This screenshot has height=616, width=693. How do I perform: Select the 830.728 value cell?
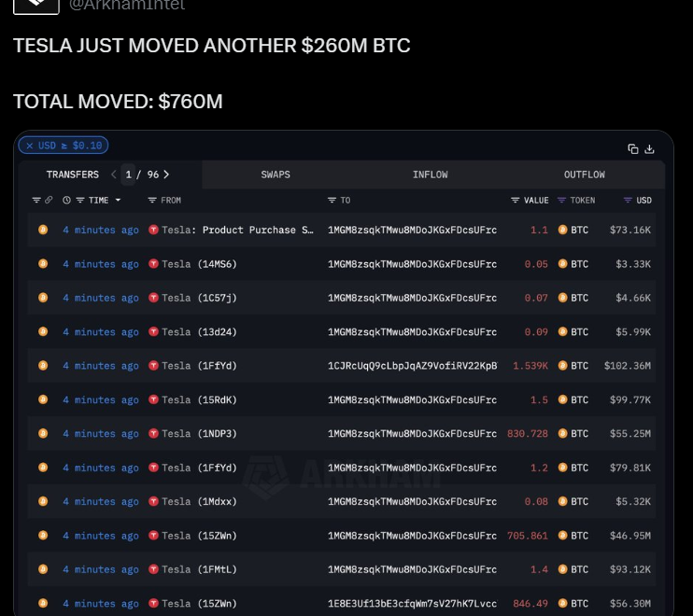click(x=528, y=434)
